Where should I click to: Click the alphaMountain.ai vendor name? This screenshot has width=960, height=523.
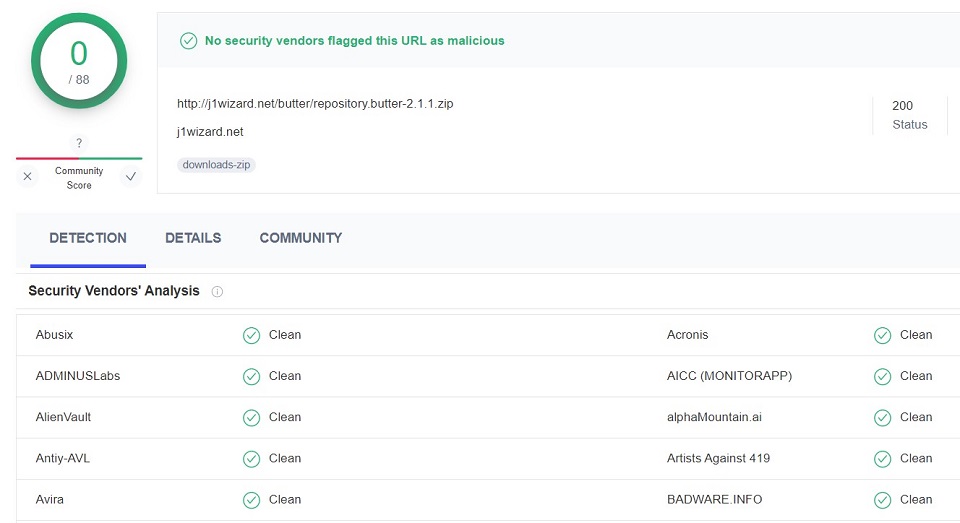(x=714, y=417)
